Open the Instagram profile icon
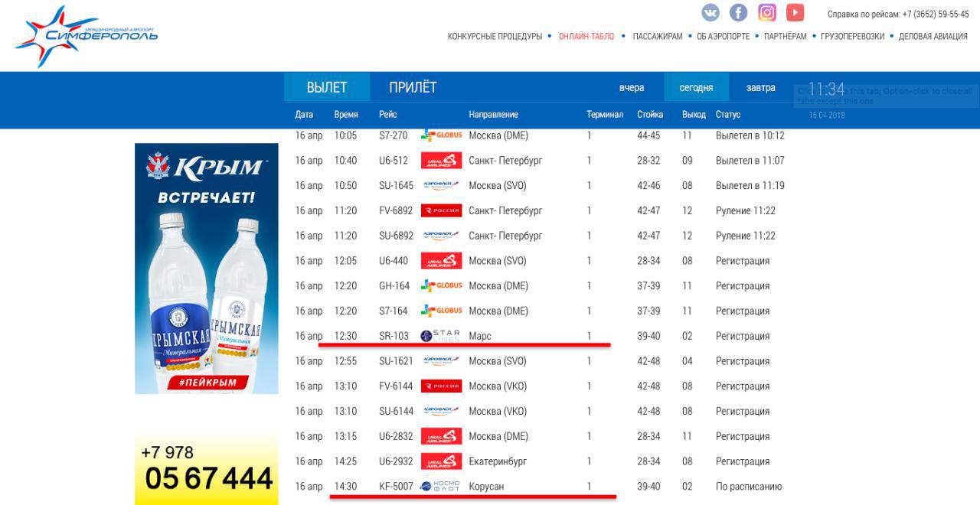 point(766,13)
